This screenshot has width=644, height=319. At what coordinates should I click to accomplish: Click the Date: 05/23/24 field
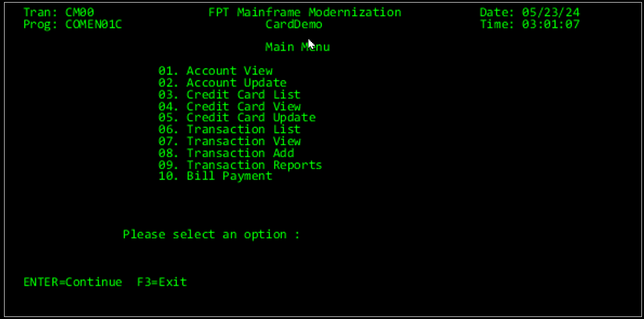530,13
